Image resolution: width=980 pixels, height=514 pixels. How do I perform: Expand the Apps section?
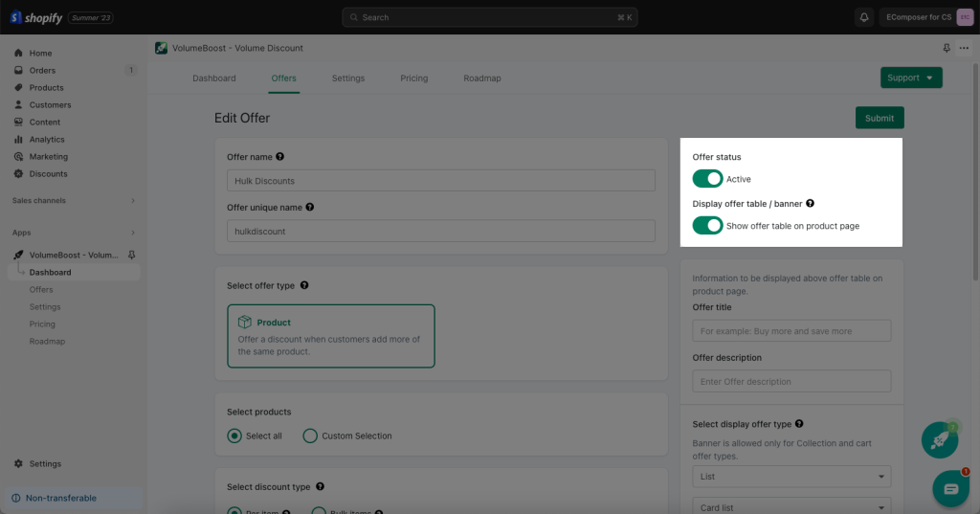click(74, 233)
